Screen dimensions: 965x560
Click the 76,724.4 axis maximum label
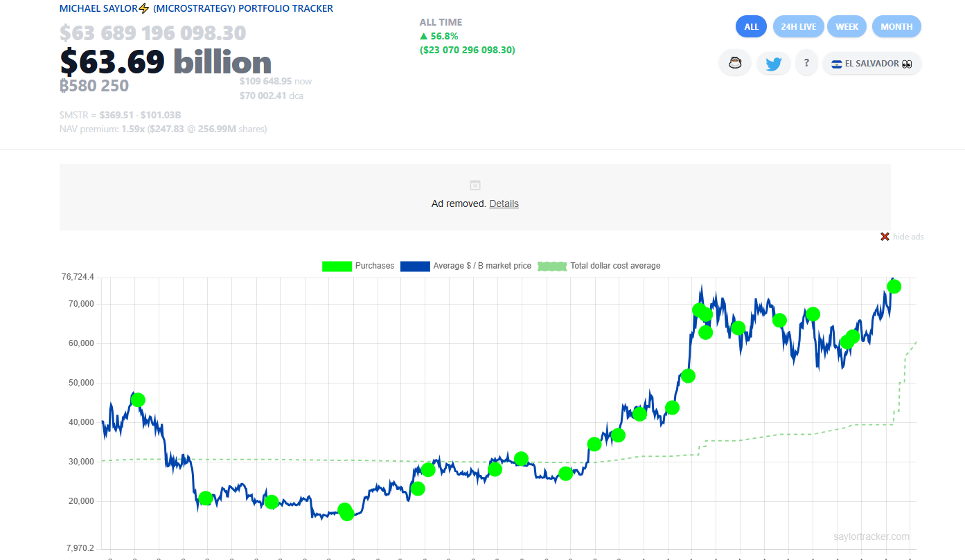78,277
